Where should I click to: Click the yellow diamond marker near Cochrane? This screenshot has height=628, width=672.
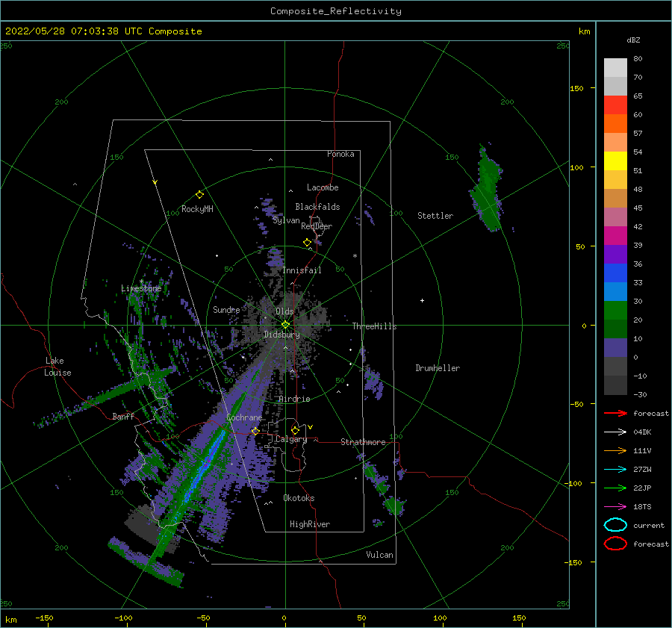255,431
